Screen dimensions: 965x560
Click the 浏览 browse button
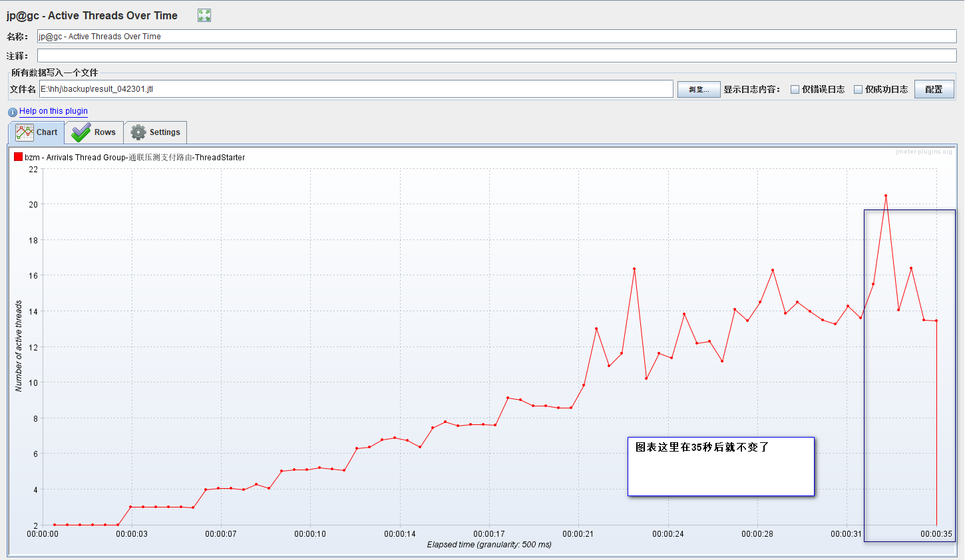tap(699, 89)
